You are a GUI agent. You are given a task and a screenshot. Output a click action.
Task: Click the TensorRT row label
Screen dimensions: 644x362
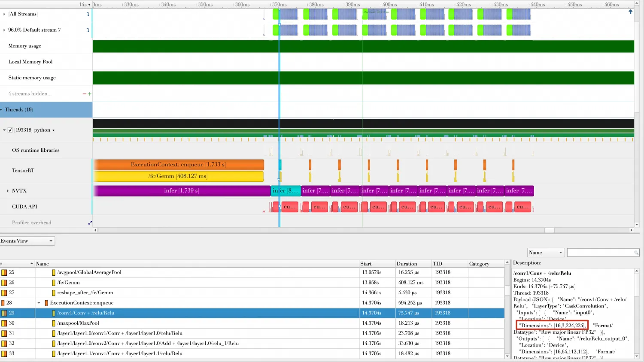coord(23,170)
